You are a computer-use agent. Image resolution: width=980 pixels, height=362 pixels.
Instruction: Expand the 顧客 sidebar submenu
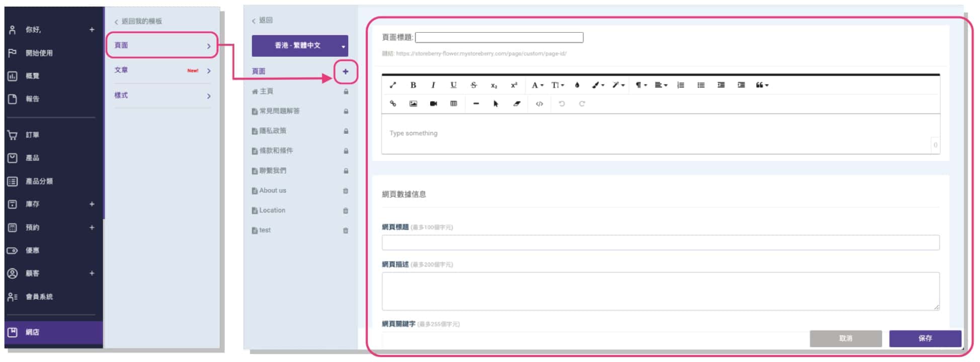(92, 273)
